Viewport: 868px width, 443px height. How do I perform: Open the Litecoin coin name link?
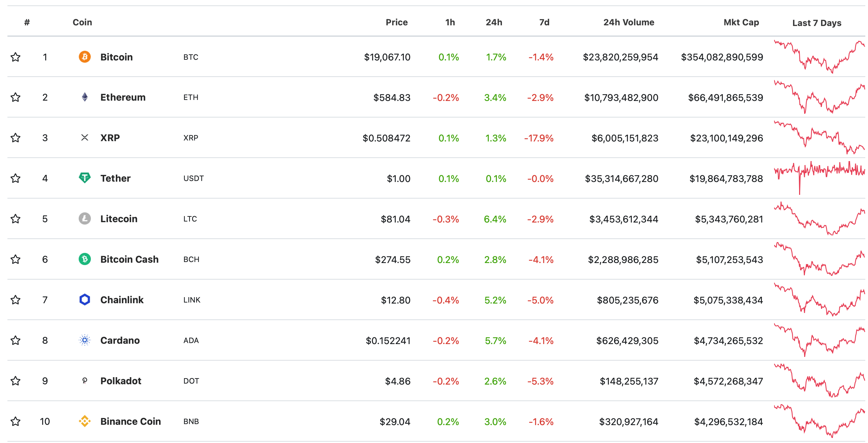point(119,219)
